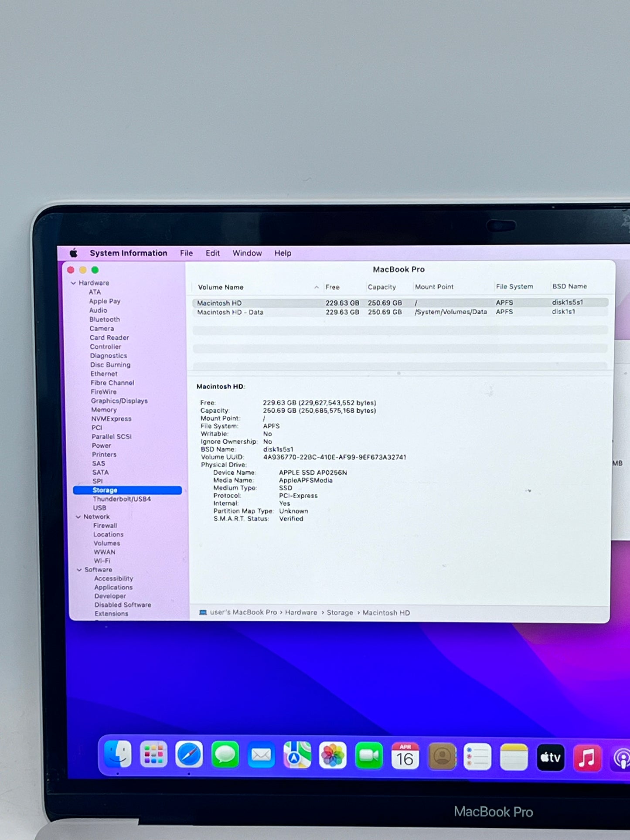Select ATA in the Hardware list
Image resolution: width=630 pixels, height=840 pixels.
pos(95,292)
